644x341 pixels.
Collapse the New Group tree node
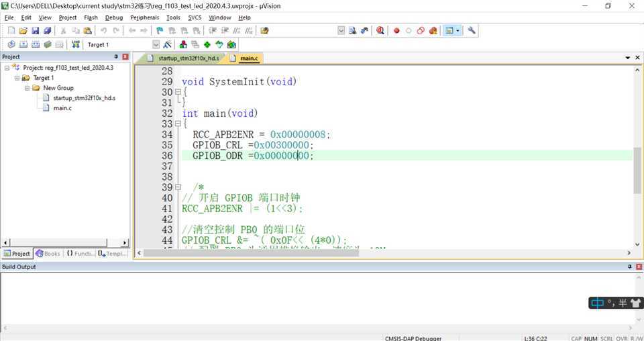(x=27, y=88)
